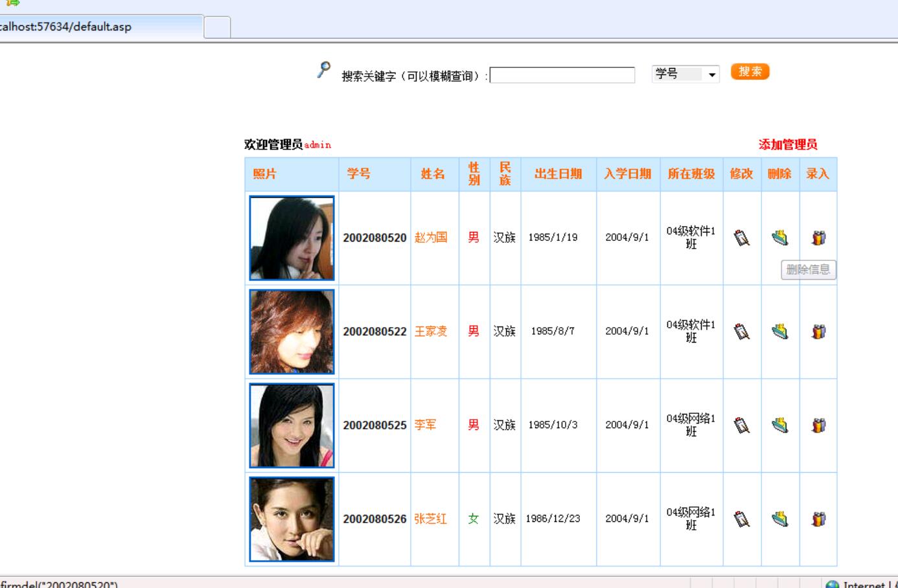Click the name 李军
898x588 pixels.
(x=426, y=425)
